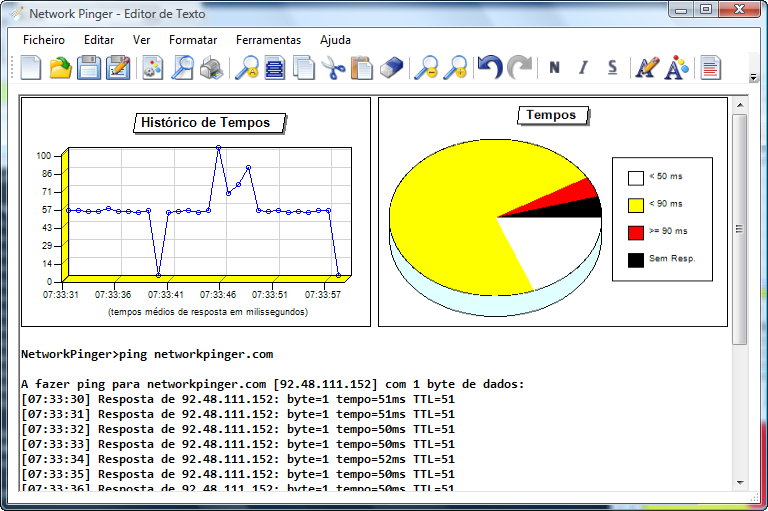Click the yellow '< 90 ms' legend swatch
The image size is (768, 511).
tap(636, 205)
